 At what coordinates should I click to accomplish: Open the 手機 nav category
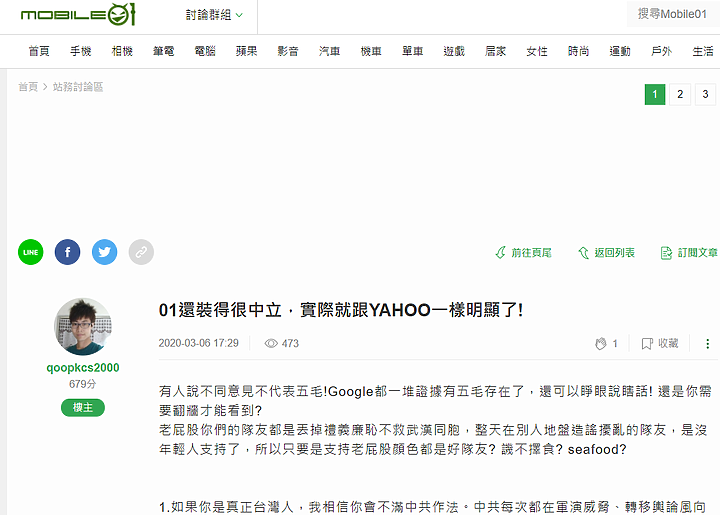pos(80,51)
